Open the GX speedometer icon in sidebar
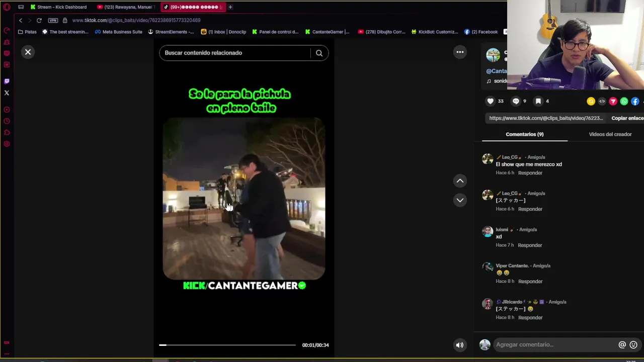Image resolution: width=644 pixels, height=362 pixels. 7,31
